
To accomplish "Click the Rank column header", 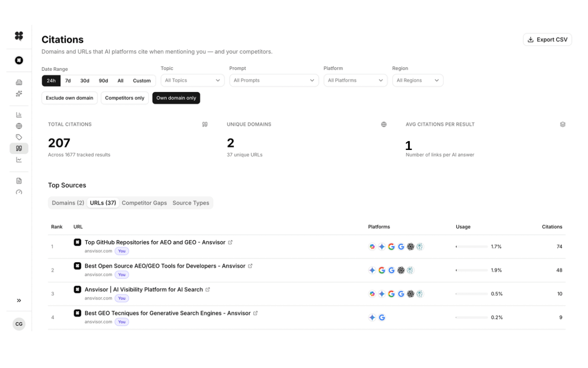I will (x=57, y=227).
